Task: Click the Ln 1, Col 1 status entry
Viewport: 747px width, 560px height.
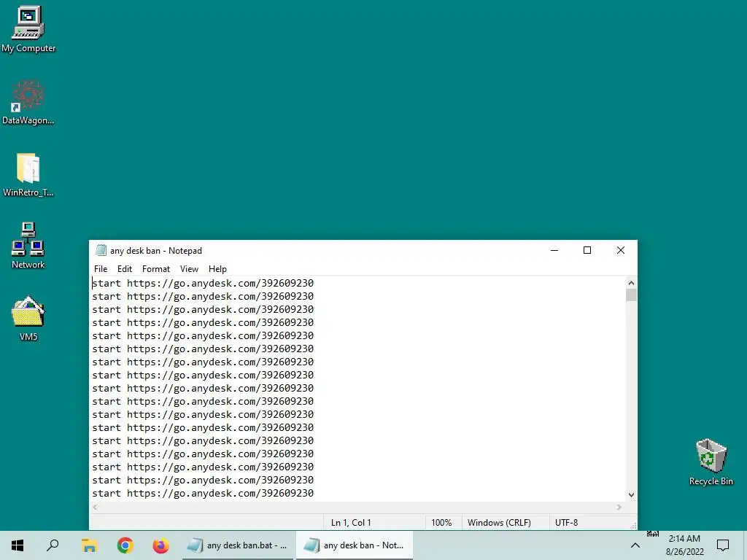Action: (x=351, y=522)
